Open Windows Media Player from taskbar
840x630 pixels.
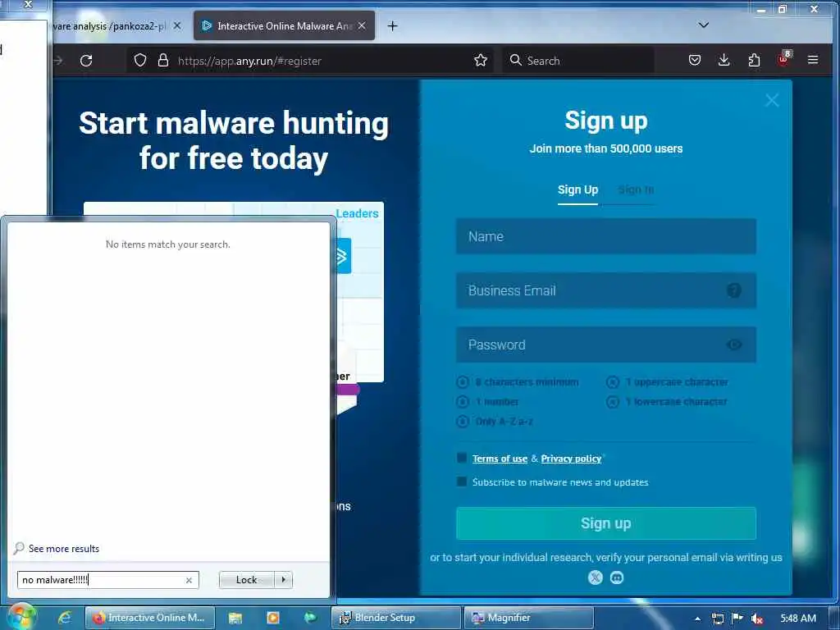click(272, 618)
